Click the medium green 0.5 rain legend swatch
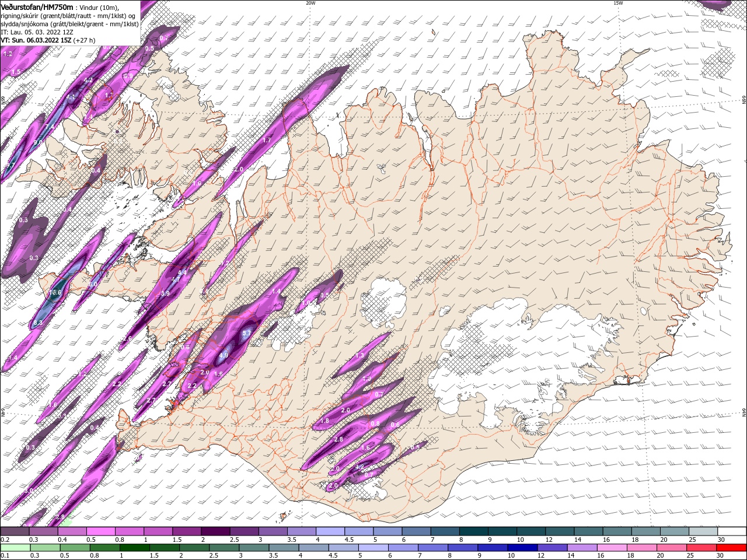747x560 pixels. click(x=75, y=548)
